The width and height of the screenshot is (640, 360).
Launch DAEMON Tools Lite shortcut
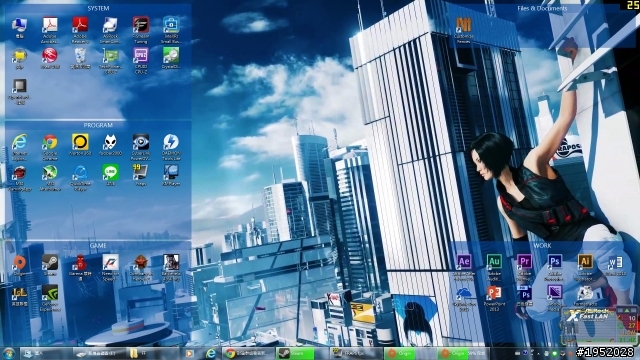(171, 147)
